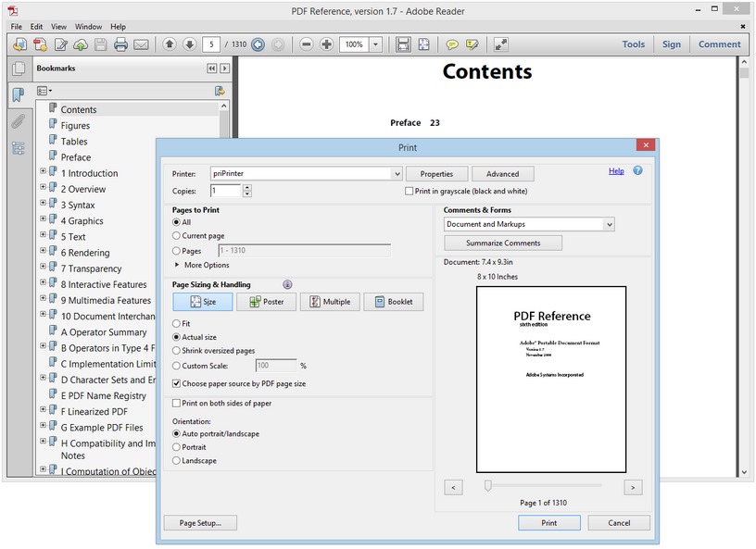
Task: Click the Cancel button
Action: pos(619,523)
